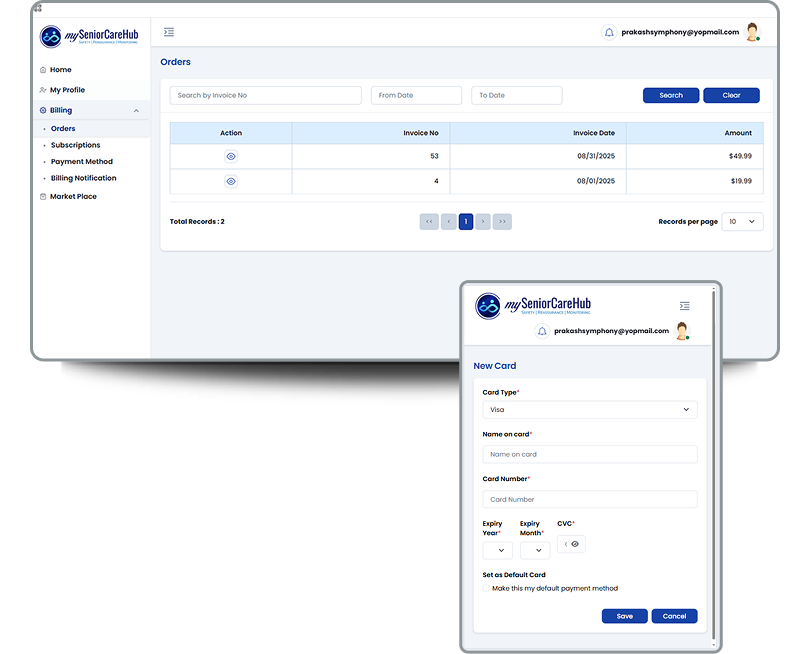The image size is (810, 654).
Task: Click the Market Place icon in the sidebar
Action: [x=43, y=197]
